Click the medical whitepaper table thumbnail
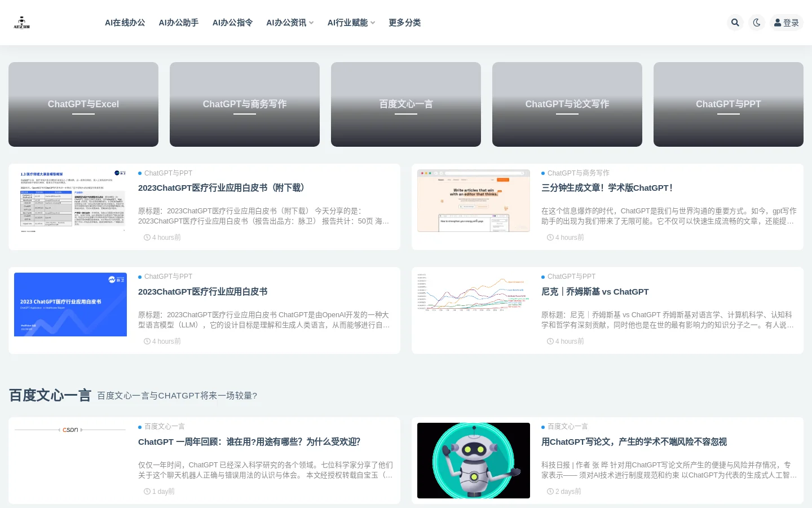 click(70, 201)
